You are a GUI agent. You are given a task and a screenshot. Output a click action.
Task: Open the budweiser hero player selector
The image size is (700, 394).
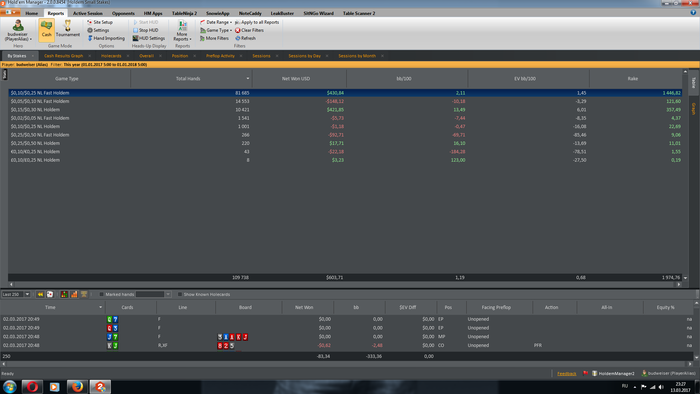(x=18, y=30)
